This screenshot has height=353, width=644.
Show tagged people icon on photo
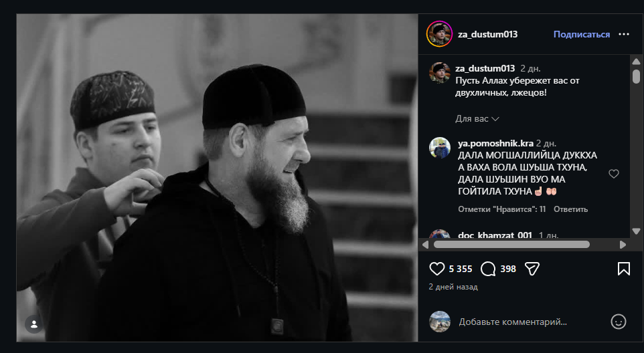point(34,324)
